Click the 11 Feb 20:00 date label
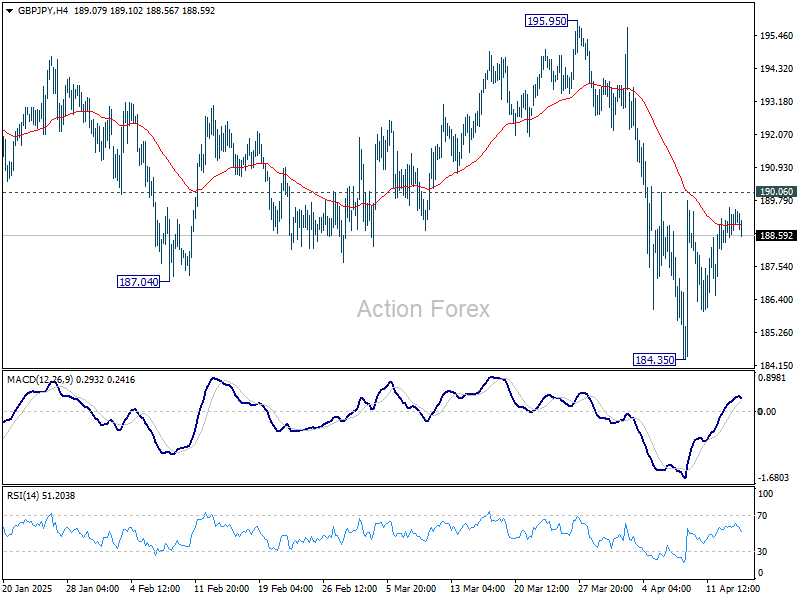The width and height of the screenshot is (800, 600). [x=221, y=589]
